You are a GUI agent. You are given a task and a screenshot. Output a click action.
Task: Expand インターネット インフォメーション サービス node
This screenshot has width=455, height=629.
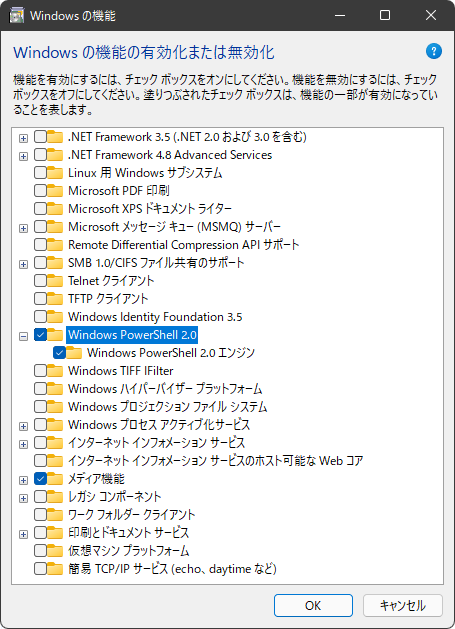tap(23, 444)
